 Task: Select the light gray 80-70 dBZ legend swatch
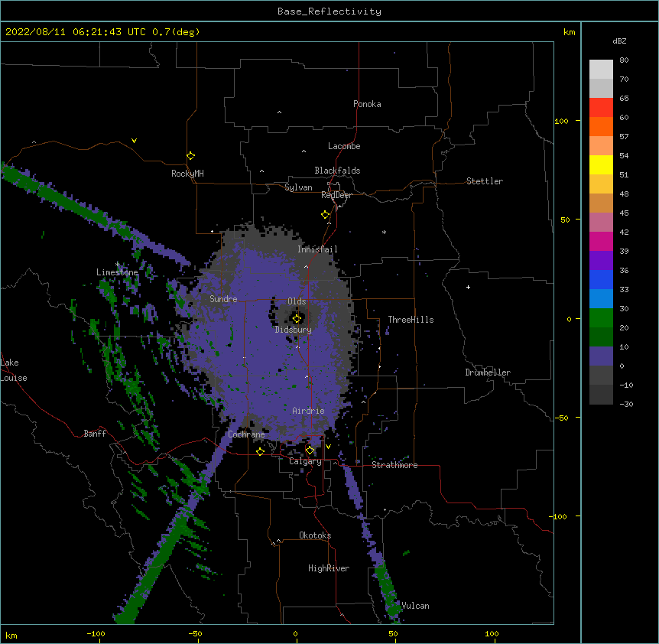click(601, 70)
